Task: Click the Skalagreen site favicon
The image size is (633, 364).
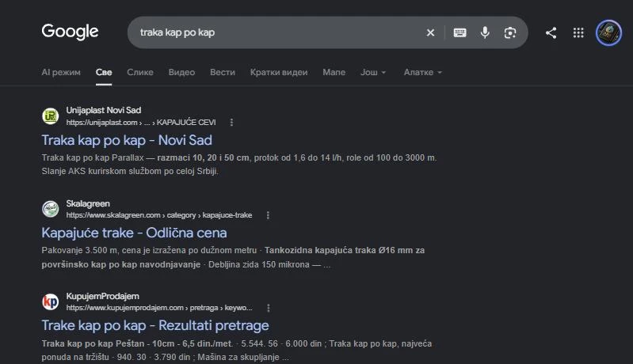Action: click(x=51, y=209)
